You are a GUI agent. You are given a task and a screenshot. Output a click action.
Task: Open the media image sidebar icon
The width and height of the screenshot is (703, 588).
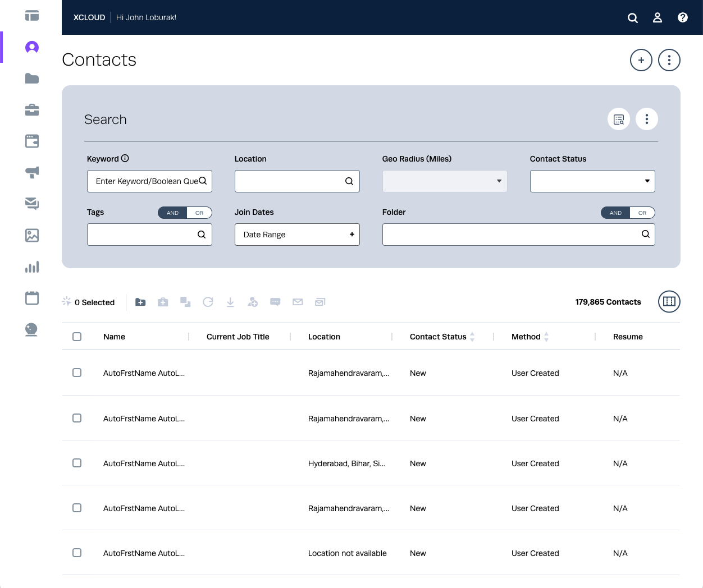coord(32,236)
